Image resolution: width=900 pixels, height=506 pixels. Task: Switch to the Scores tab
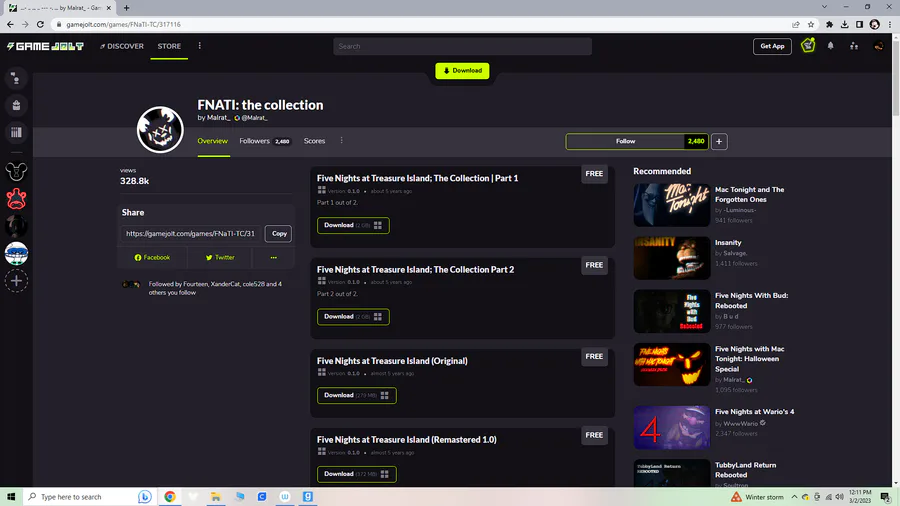[x=314, y=141]
